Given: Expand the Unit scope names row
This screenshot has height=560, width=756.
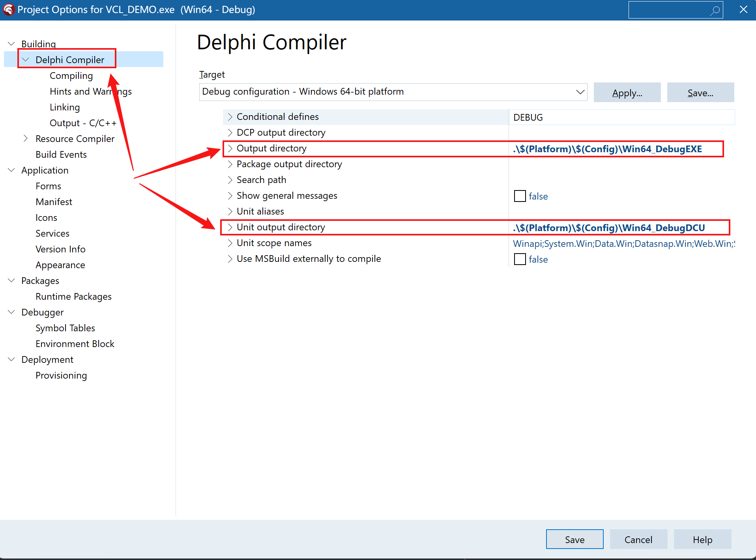Looking at the screenshot, I should point(230,243).
